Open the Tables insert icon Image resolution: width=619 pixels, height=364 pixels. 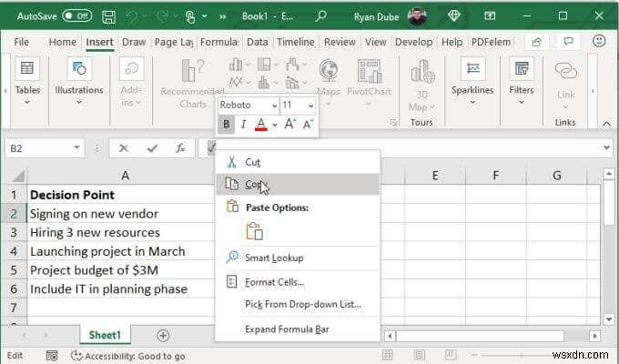27,68
